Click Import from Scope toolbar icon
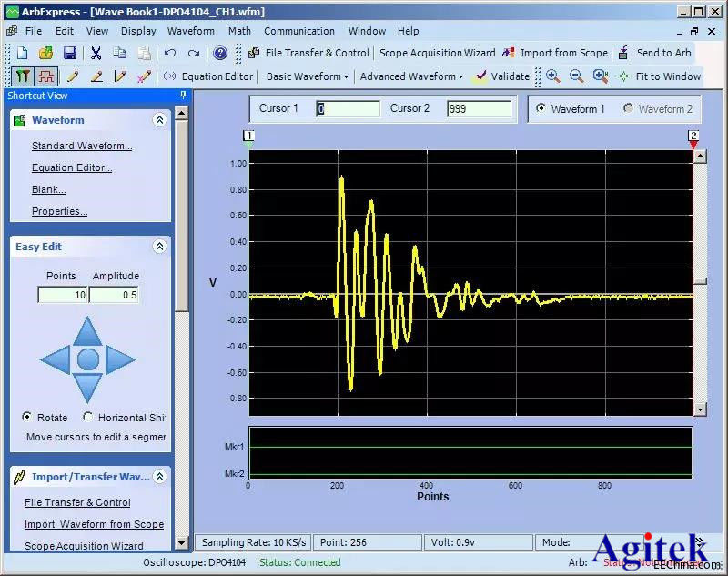 pos(509,53)
